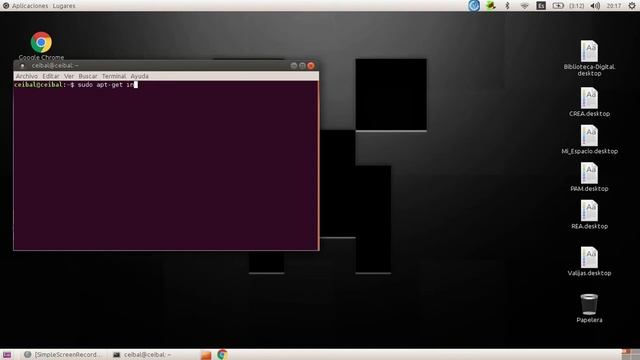Click the battery time (3:12) label
Viewport: 640px width, 360px height.
(x=576, y=6)
